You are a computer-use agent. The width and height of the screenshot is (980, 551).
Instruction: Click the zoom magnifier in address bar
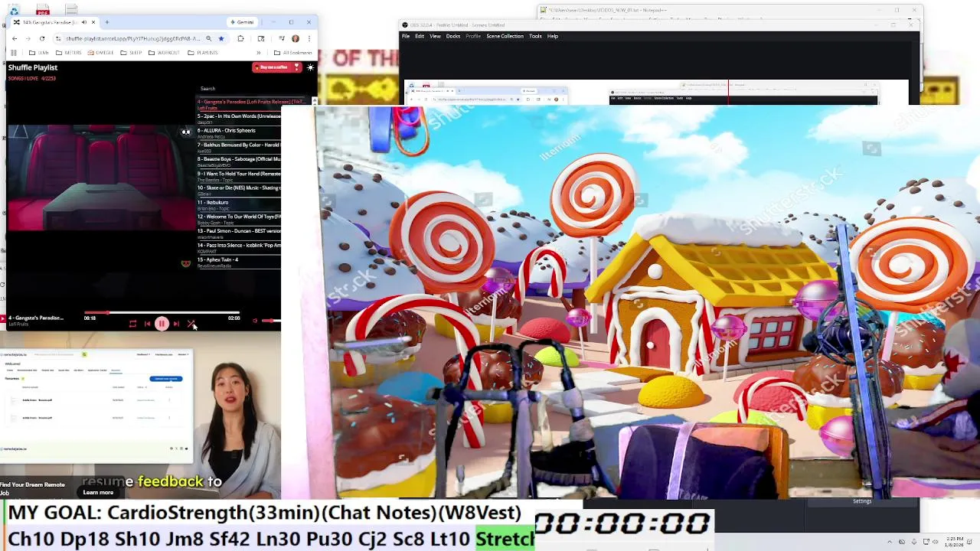pyautogui.click(x=208, y=38)
